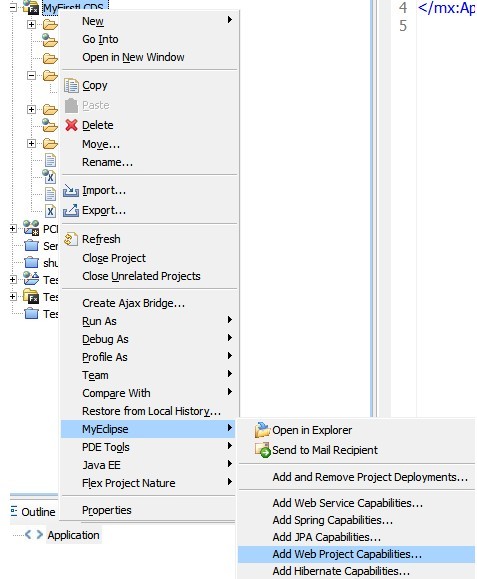Click the Open in Explorer folder icon
Screen dimensions: 477x579
coord(262,430)
